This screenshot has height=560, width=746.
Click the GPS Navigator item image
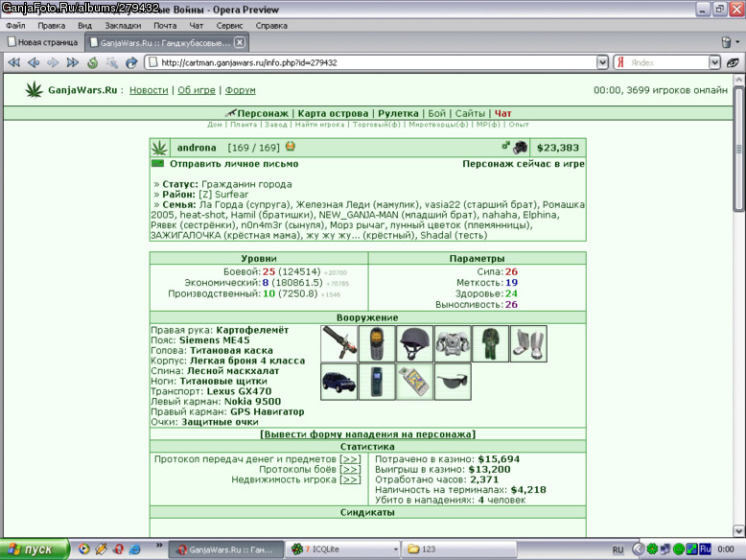pos(414,382)
